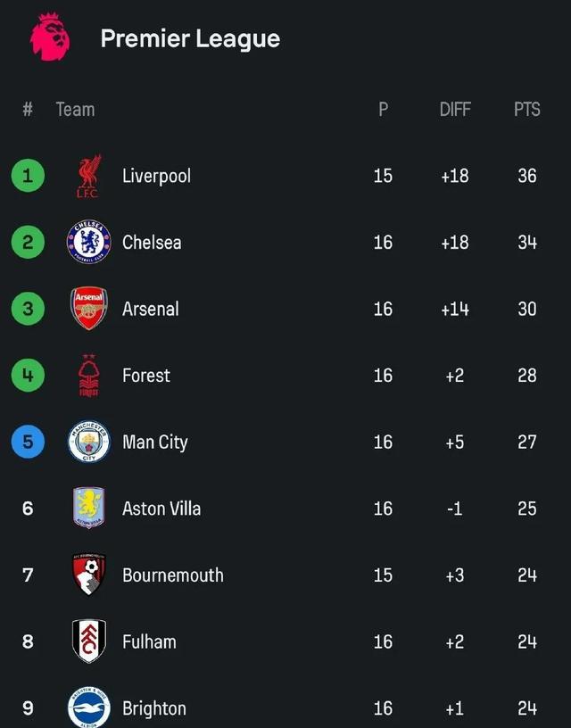
Task: Sort table by PTS column header
Action: [527, 110]
